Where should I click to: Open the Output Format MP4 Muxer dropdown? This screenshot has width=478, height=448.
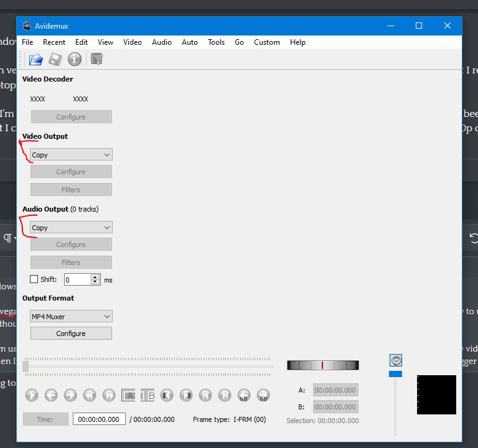pos(71,316)
